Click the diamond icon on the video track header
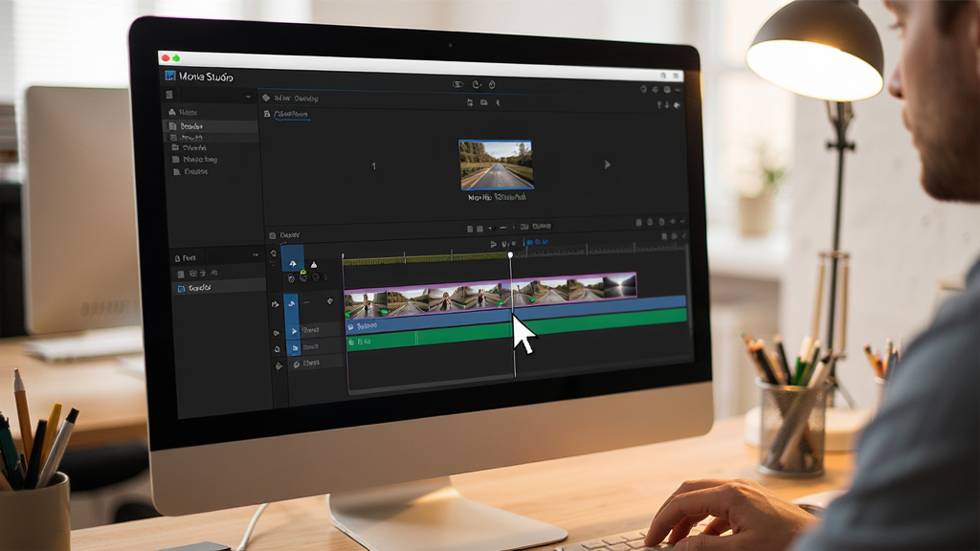980x551 pixels. tap(330, 301)
